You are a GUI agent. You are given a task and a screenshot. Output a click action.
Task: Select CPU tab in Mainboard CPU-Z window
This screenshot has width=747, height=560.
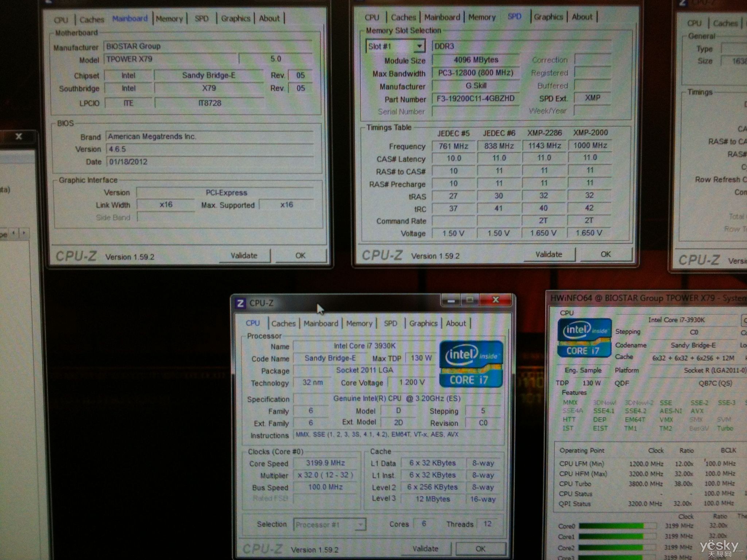point(61,20)
